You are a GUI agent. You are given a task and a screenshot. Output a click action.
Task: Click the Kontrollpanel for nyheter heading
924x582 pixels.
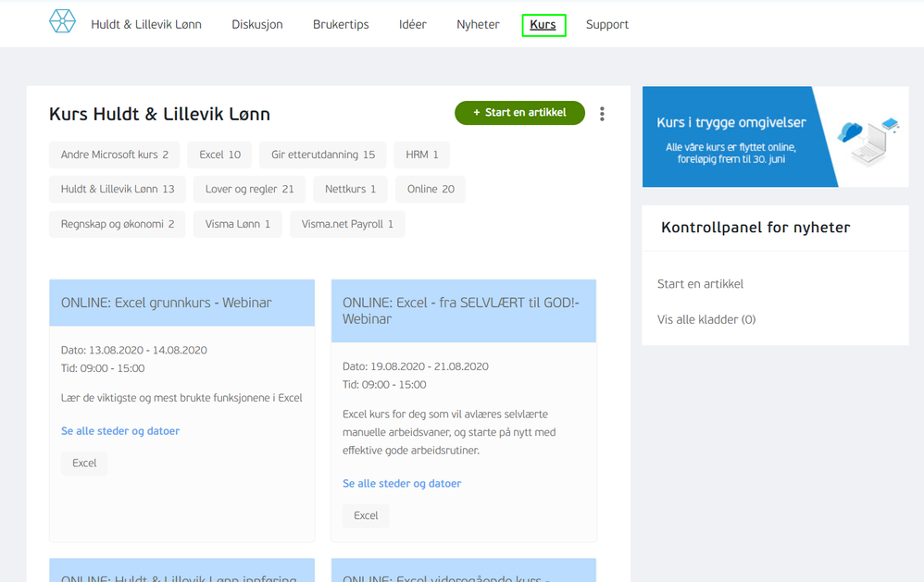pyautogui.click(x=755, y=228)
